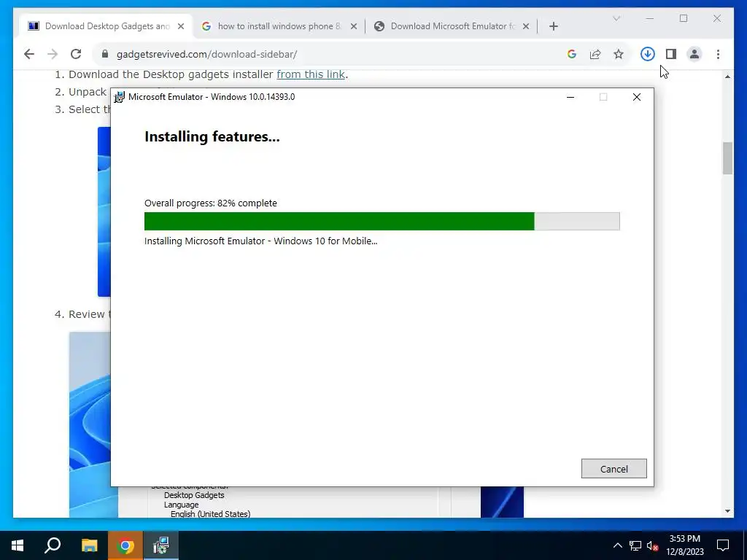This screenshot has width=747, height=560.
Task: Click 'Desktop Gadgets' component text on page
Action: (x=194, y=495)
